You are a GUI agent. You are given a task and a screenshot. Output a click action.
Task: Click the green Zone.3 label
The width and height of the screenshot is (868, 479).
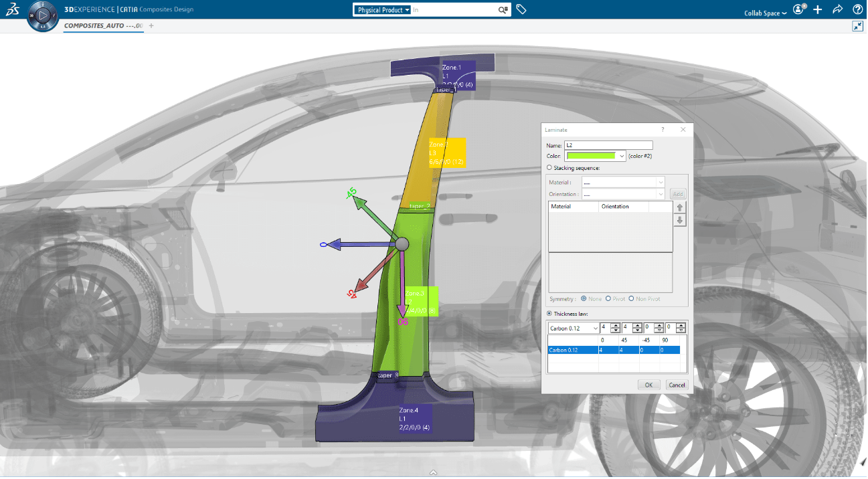click(x=422, y=302)
